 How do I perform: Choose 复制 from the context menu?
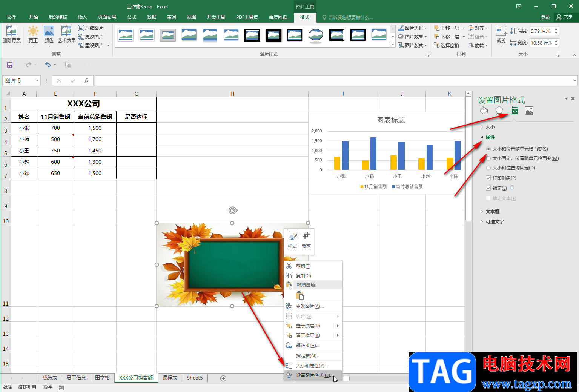pyautogui.click(x=313, y=276)
